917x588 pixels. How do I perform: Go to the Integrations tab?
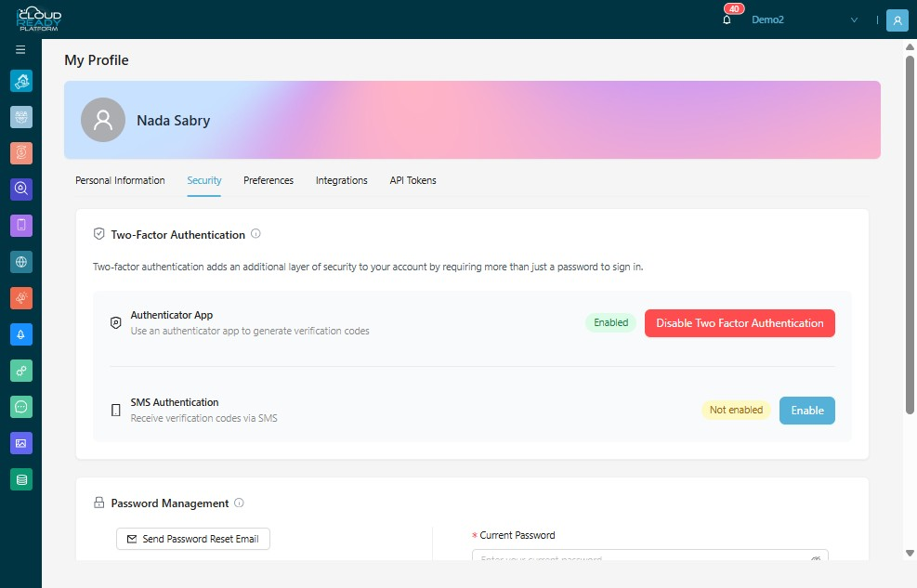(342, 180)
